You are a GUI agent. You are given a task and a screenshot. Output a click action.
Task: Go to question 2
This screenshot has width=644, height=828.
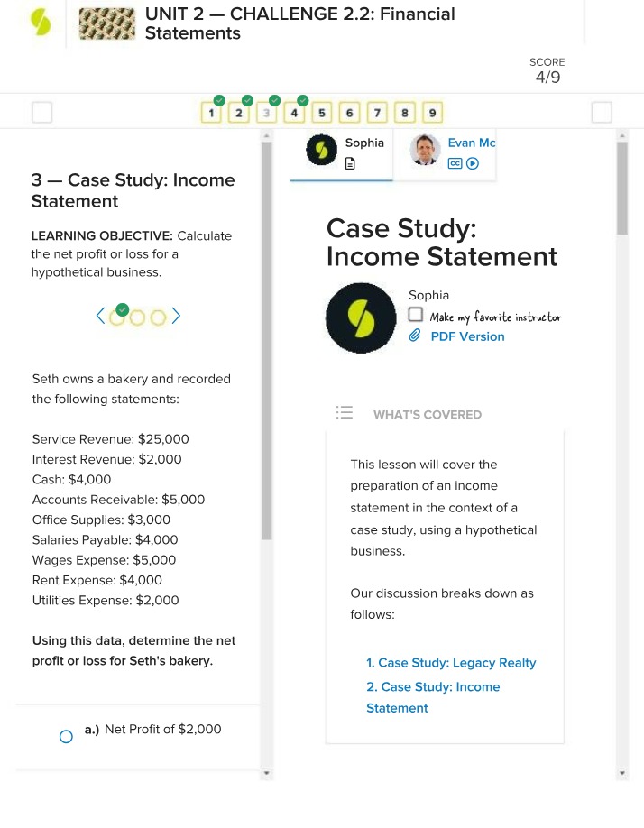pos(239,113)
